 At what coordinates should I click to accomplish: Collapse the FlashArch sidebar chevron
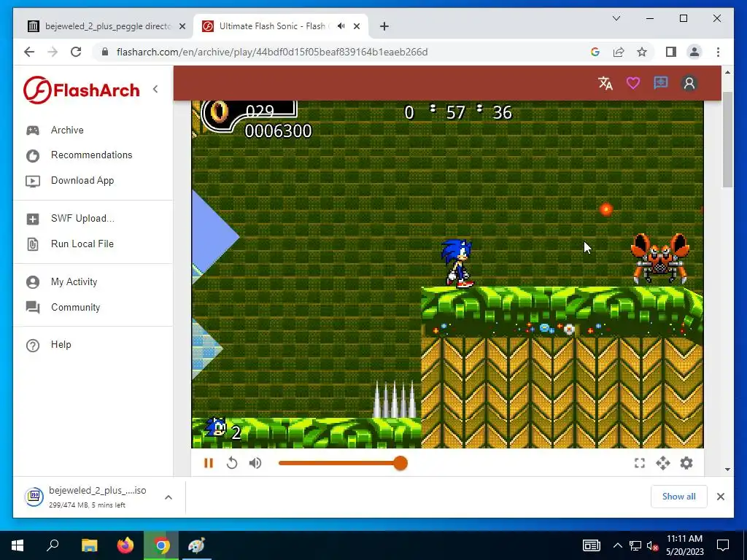click(x=155, y=89)
